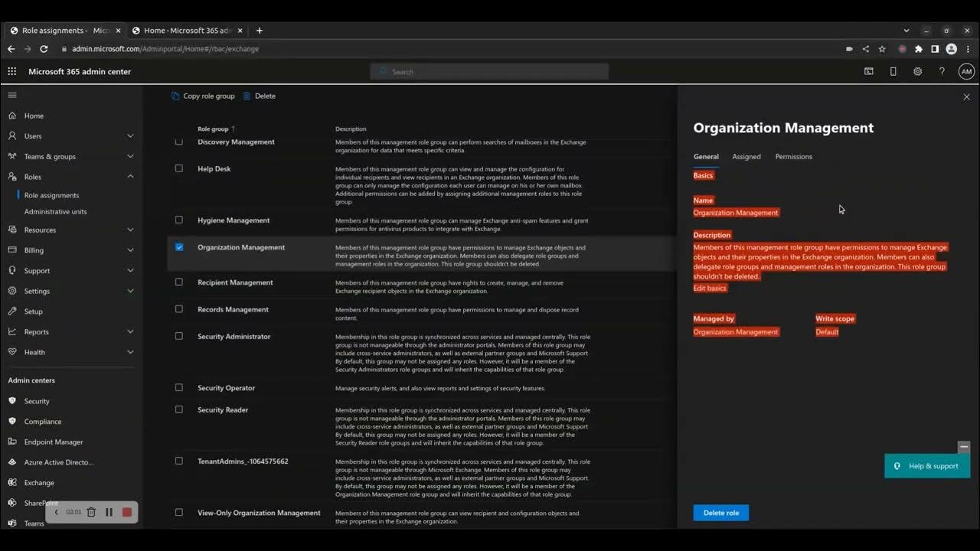Click the Setup wrench icon

click(x=12, y=311)
